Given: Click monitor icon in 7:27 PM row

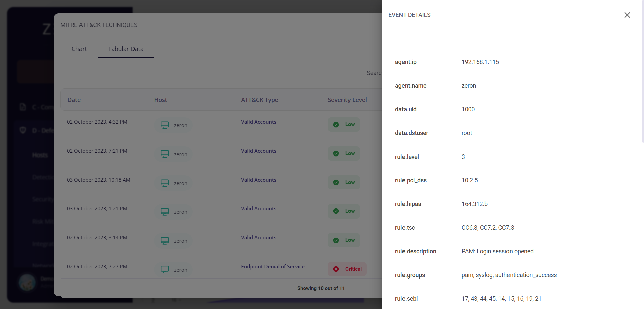Looking at the screenshot, I should point(165,270).
